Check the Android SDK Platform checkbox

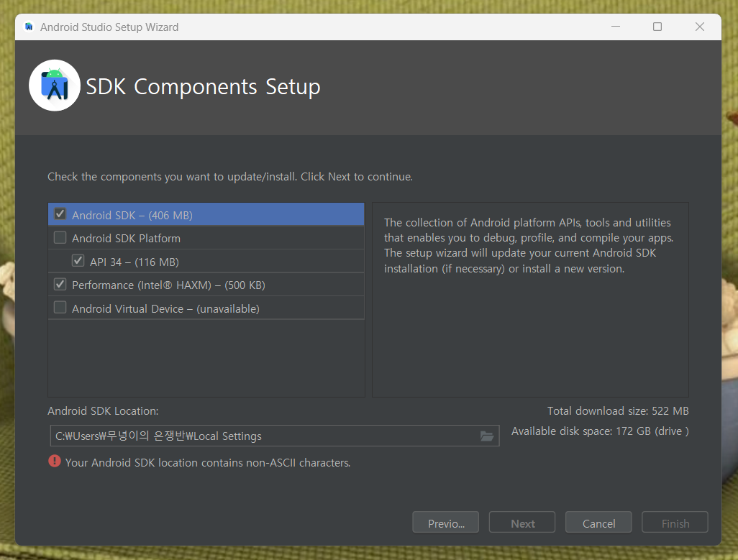pyautogui.click(x=60, y=238)
